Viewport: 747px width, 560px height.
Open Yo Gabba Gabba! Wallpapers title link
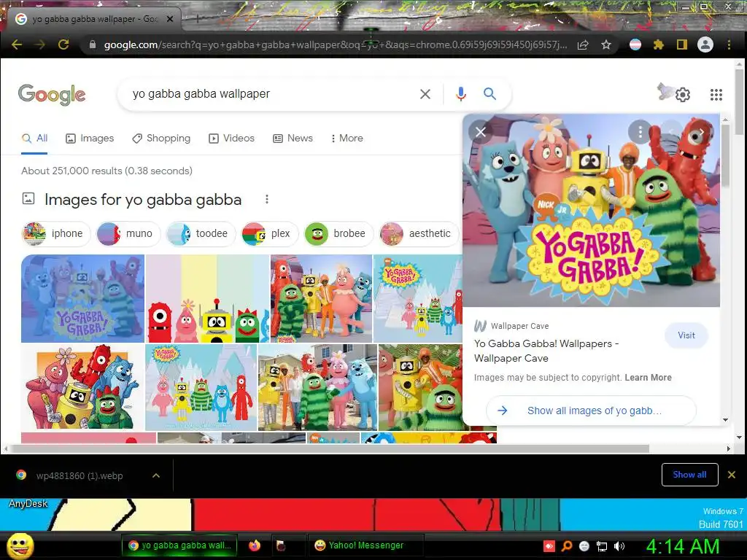[x=546, y=351]
